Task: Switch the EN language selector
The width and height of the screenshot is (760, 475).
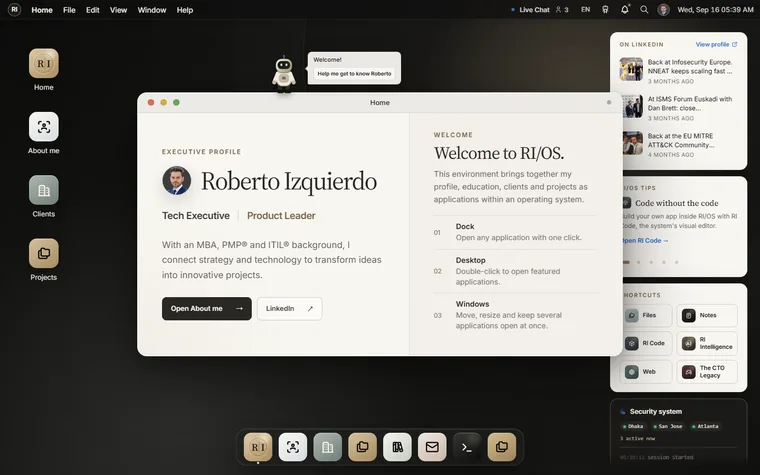Action: (586, 9)
